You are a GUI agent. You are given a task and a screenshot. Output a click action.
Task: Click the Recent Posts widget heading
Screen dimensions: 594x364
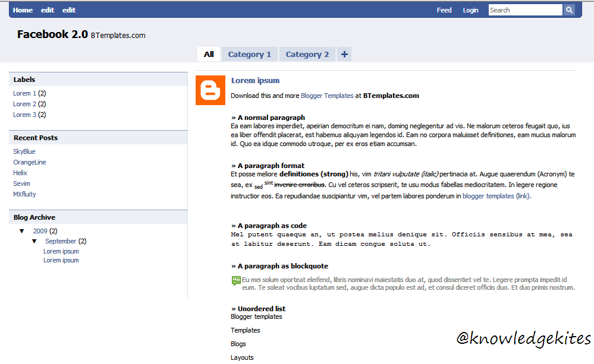[x=36, y=138]
